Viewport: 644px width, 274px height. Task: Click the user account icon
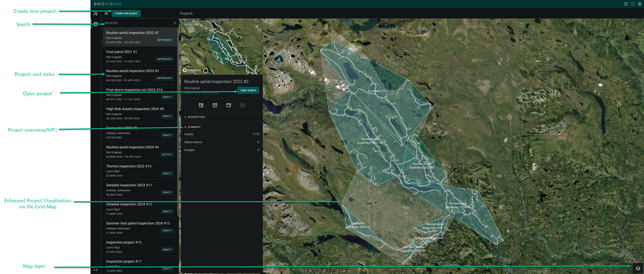tap(640, 4)
